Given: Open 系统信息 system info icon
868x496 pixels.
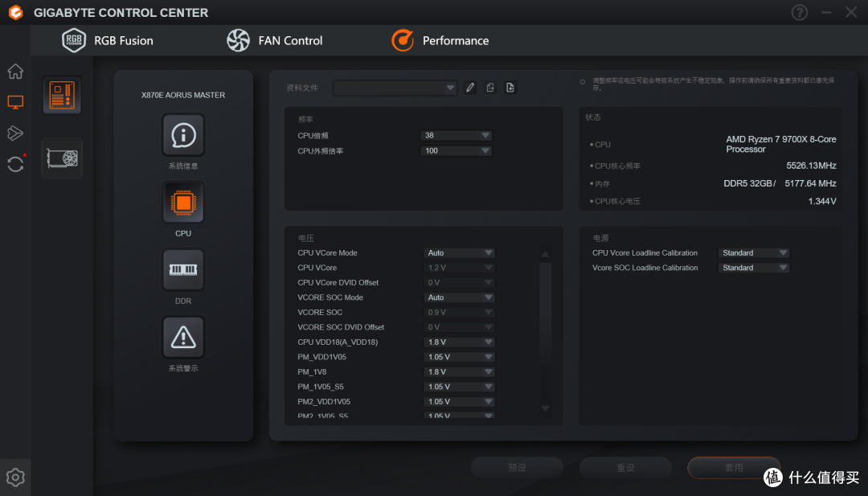Looking at the screenshot, I should [183, 135].
